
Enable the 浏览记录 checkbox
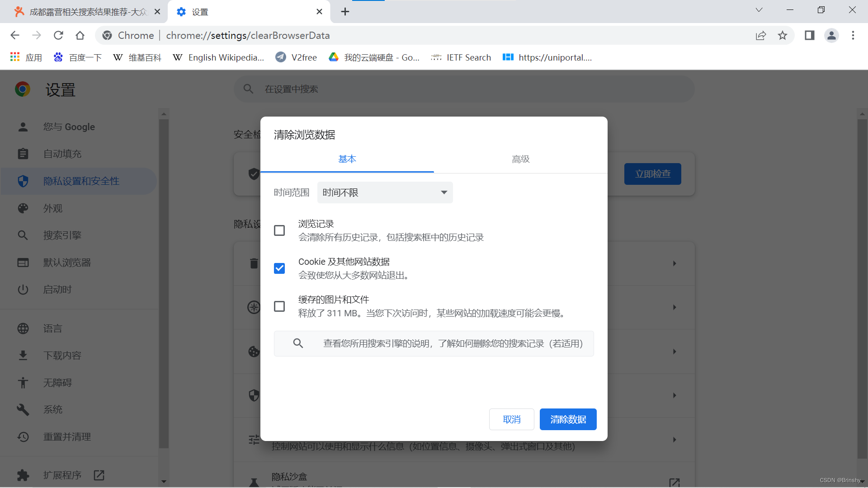pyautogui.click(x=279, y=230)
